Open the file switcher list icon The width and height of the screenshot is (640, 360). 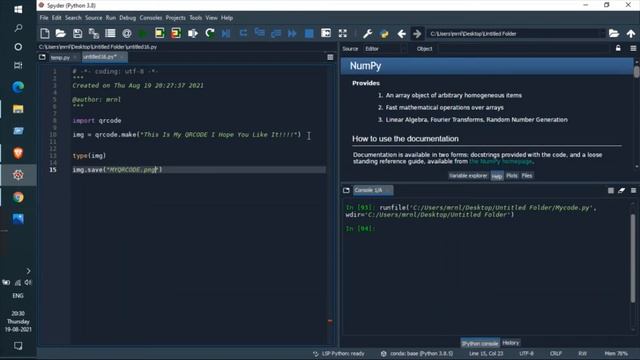click(110, 33)
